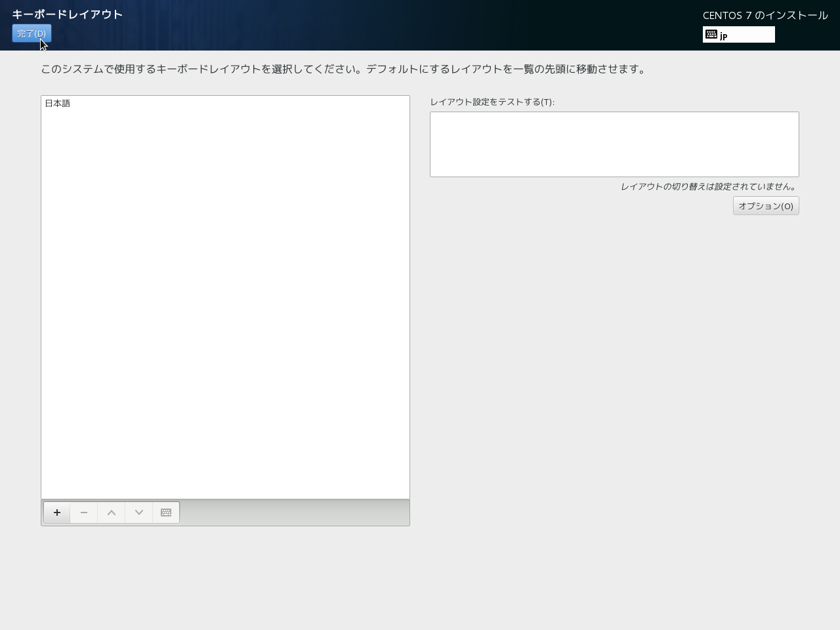
Task: Click the keyboard icon in the top-right indicator
Action: coord(711,34)
